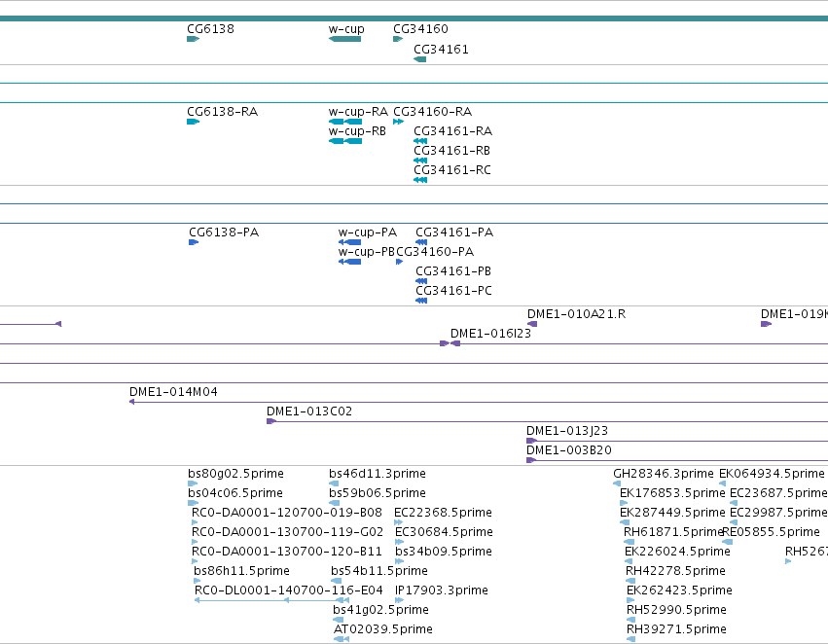
Task: Select CG34161-PA feature label
Action: (x=454, y=233)
